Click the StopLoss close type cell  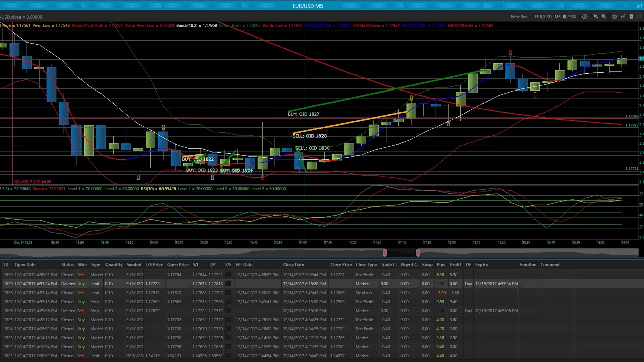pyautogui.click(x=364, y=293)
